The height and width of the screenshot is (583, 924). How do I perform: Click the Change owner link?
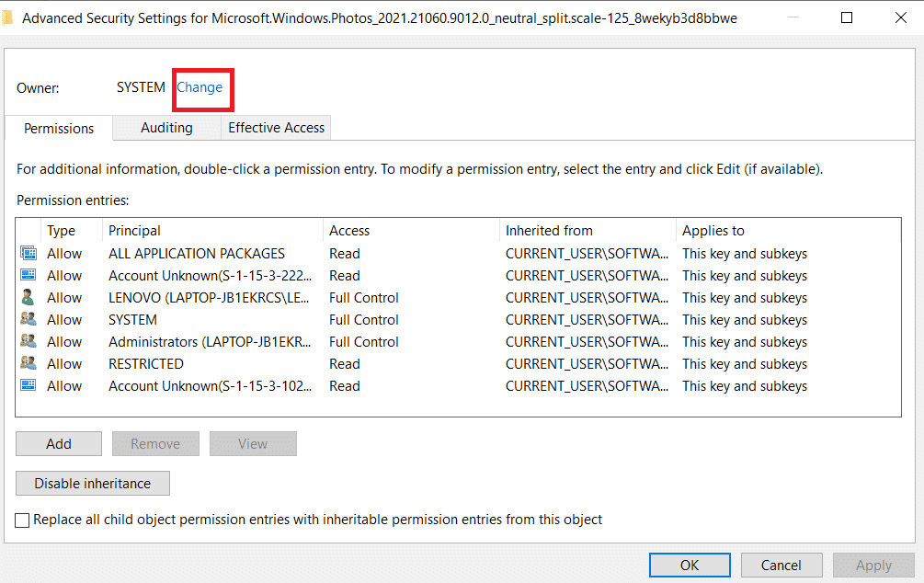tap(200, 87)
